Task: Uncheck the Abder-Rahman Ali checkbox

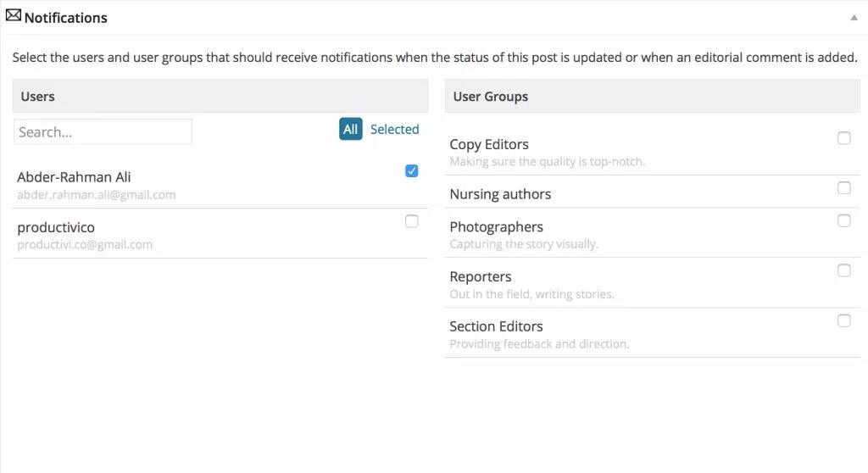Action: point(411,171)
